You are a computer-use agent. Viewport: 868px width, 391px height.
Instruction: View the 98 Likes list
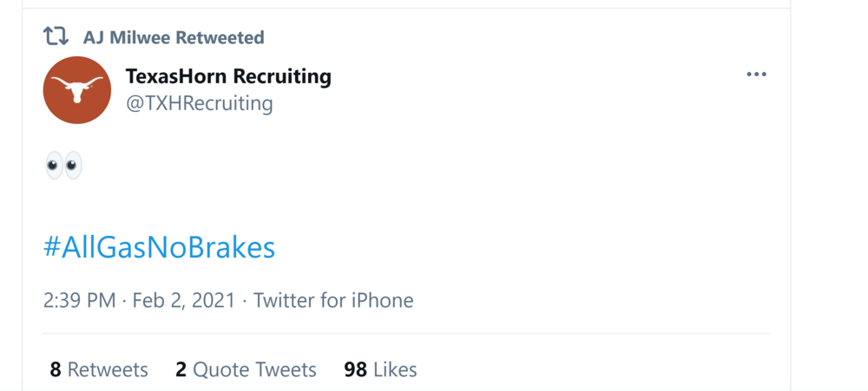click(380, 370)
